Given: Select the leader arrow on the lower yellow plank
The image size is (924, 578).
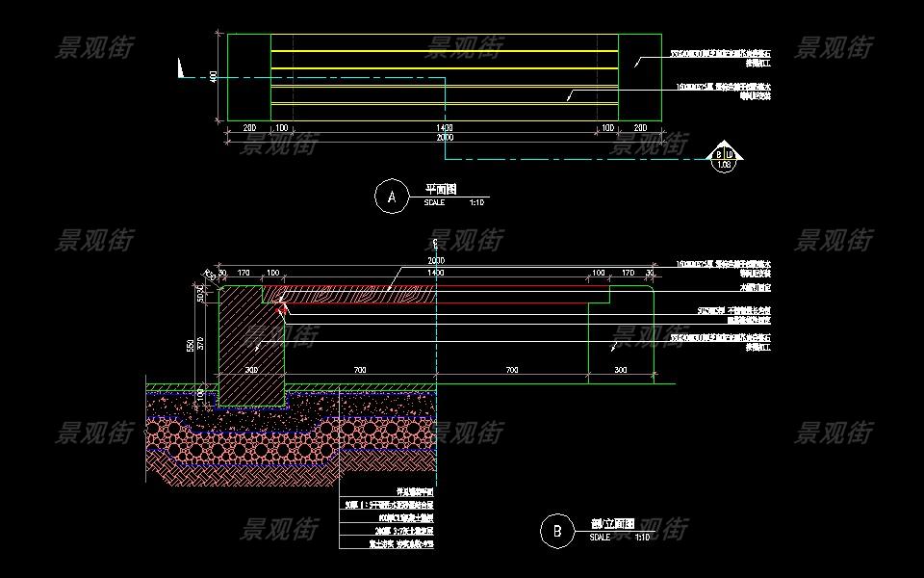Looking at the screenshot, I should tap(569, 96).
